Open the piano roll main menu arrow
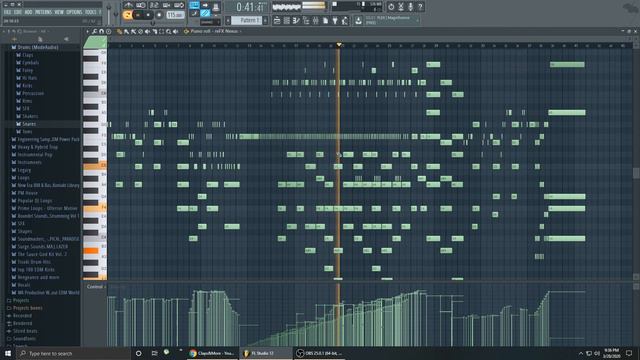 [x=87, y=31]
